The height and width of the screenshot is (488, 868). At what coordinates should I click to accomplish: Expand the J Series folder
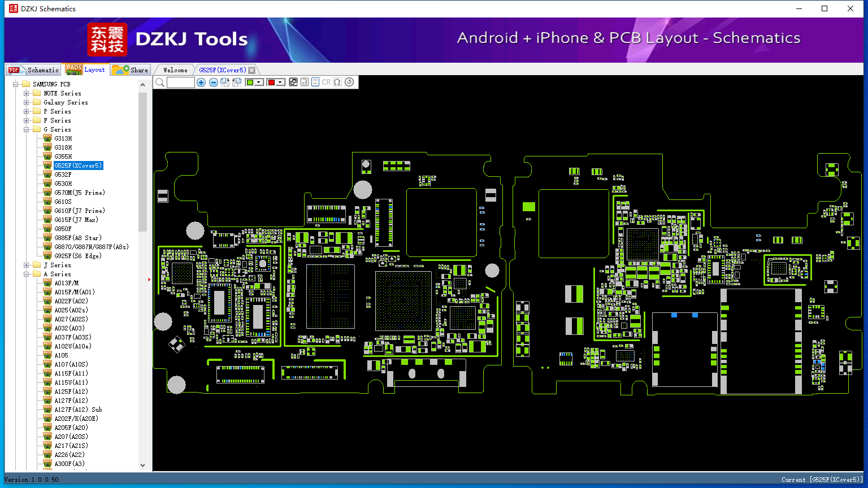[x=27, y=265]
